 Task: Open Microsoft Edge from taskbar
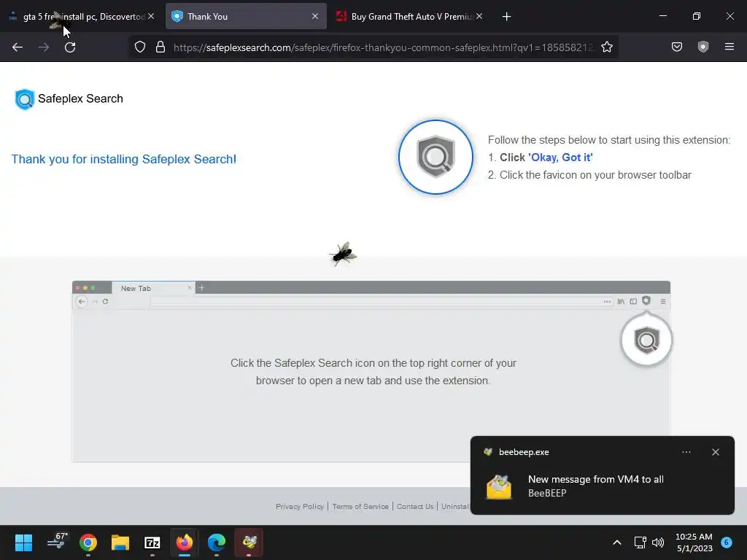coord(216,542)
